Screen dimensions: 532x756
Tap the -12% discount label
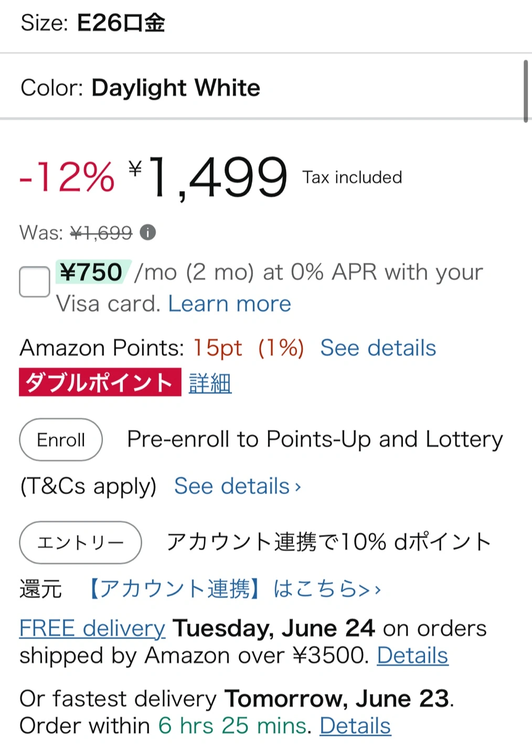[x=67, y=177]
